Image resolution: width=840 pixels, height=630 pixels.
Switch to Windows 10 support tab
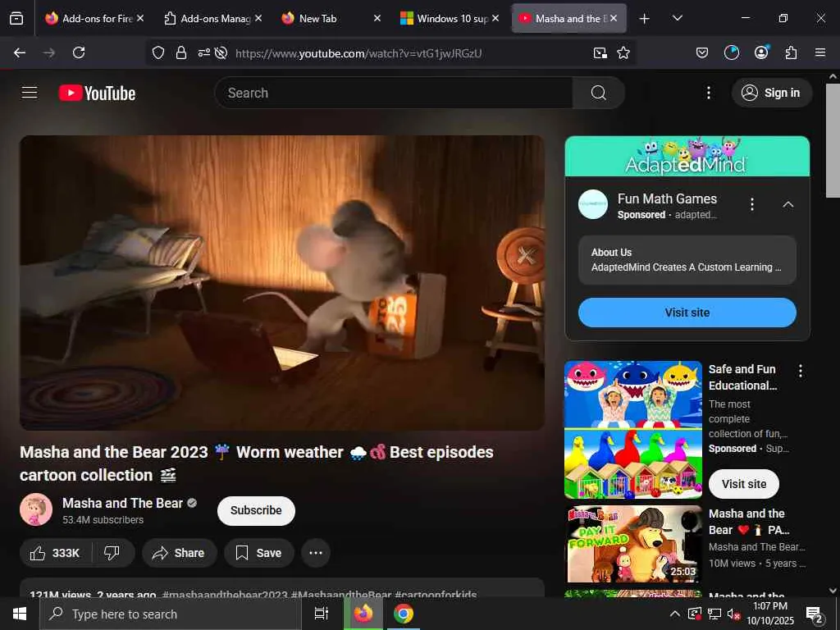(449, 19)
